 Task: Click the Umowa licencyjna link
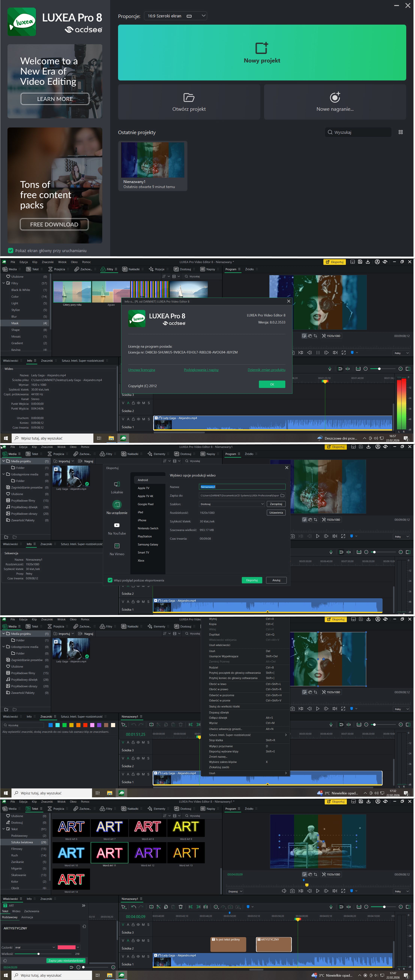141,370
